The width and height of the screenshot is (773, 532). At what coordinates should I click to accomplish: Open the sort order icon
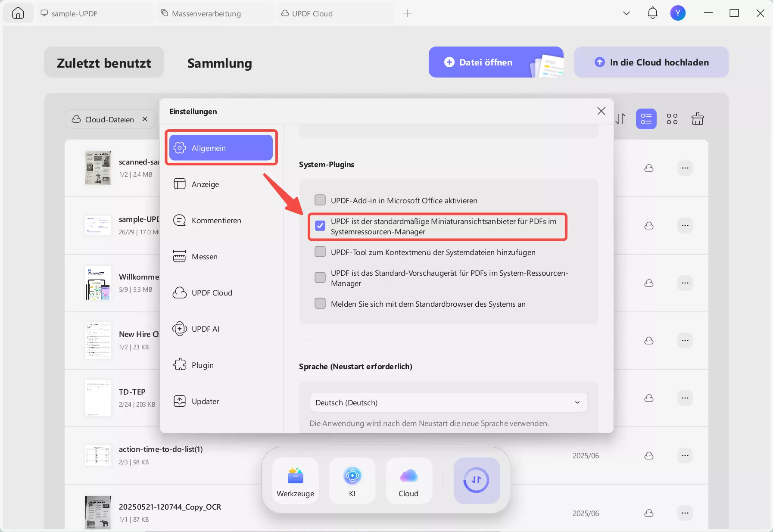coord(620,118)
